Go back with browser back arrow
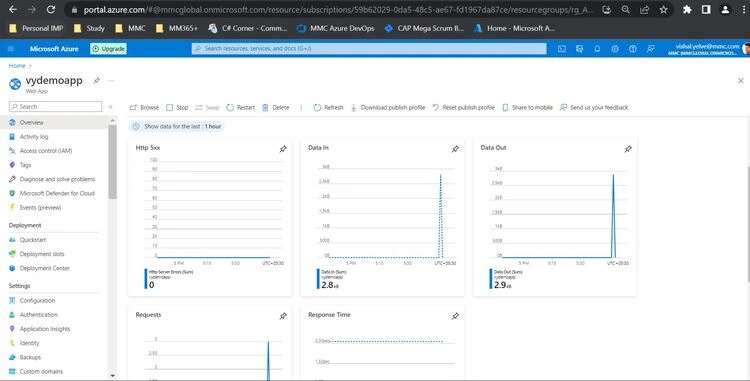 pos(13,10)
